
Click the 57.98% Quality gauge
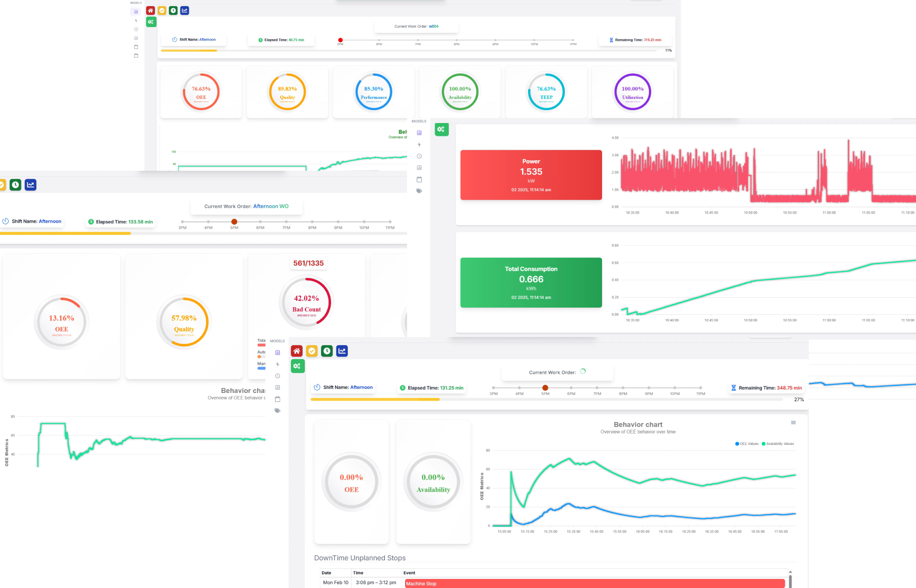(x=184, y=323)
